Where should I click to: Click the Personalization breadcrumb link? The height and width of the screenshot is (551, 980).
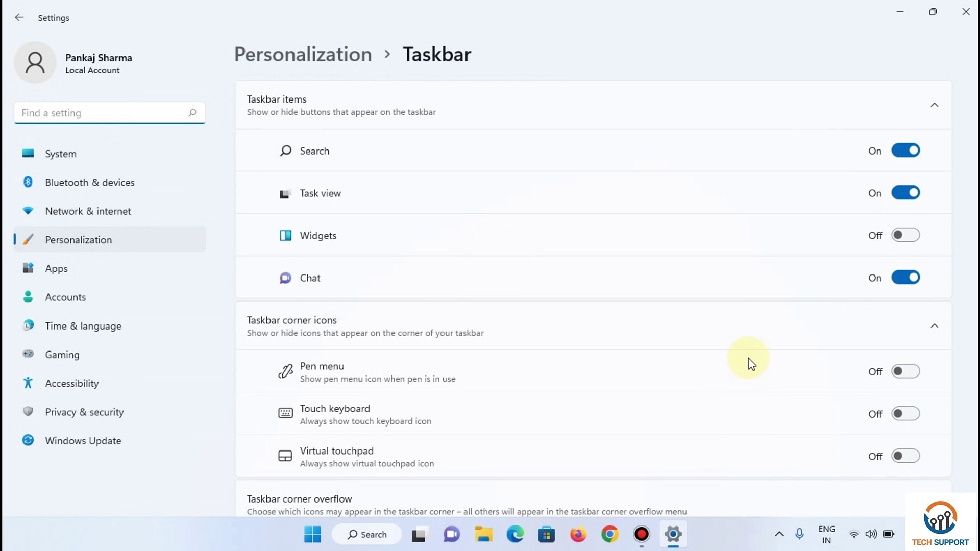tap(303, 54)
